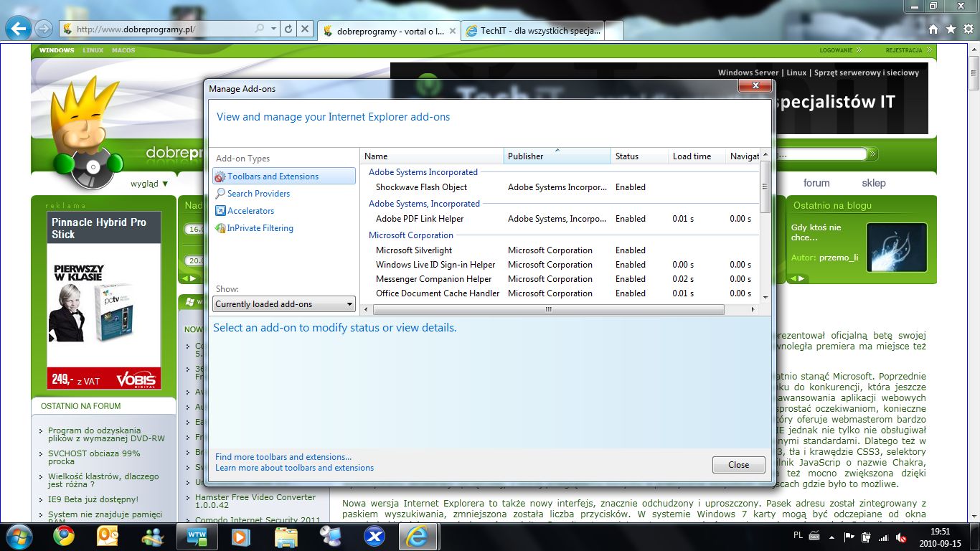The height and width of the screenshot is (551, 980).
Task: Open forum topic SVCHOST obciaza 99% procka
Action: tap(94, 458)
